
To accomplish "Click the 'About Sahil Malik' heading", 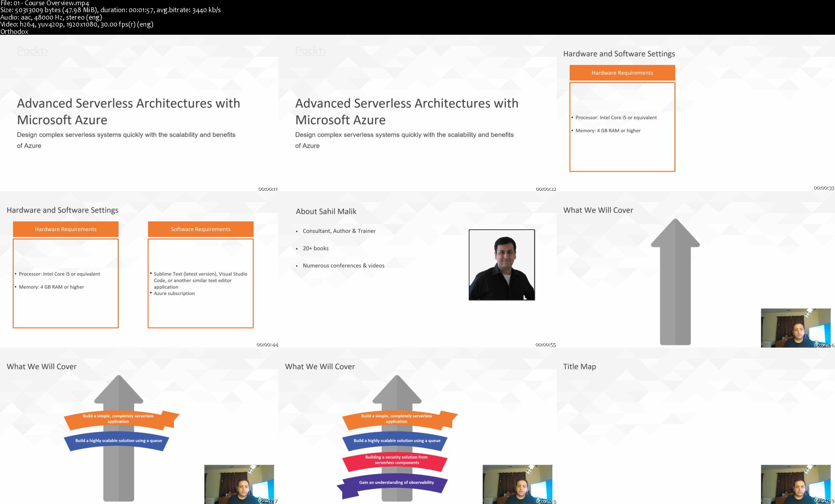I will (x=326, y=211).
